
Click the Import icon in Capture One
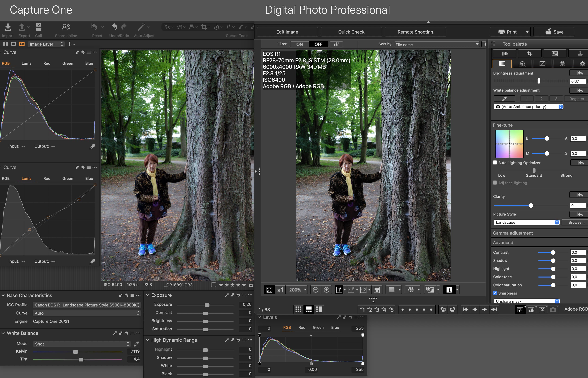point(8,27)
